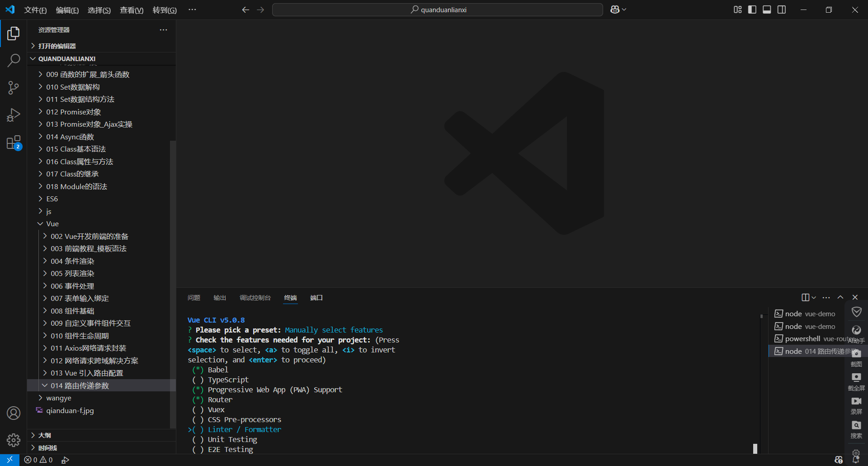This screenshot has width=868, height=466.
Task: Click the quanduanlianxi command center search box
Action: (437, 10)
